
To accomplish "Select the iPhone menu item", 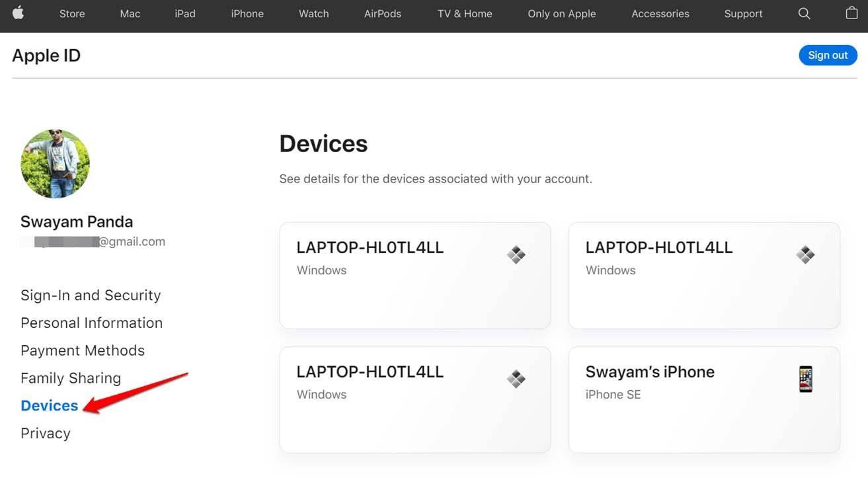I will coord(247,13).
